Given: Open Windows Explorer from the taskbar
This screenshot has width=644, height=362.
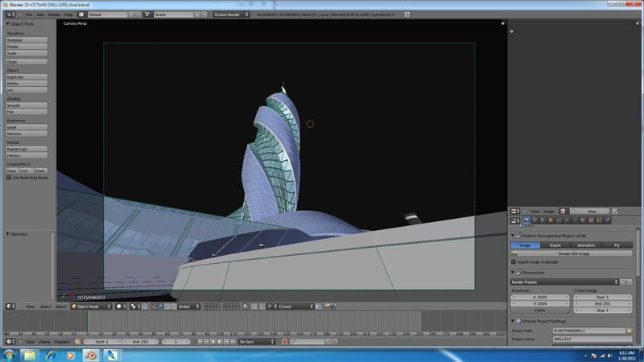Looking at the screenshot, I should pyautogui.click(x=30, y=355).
